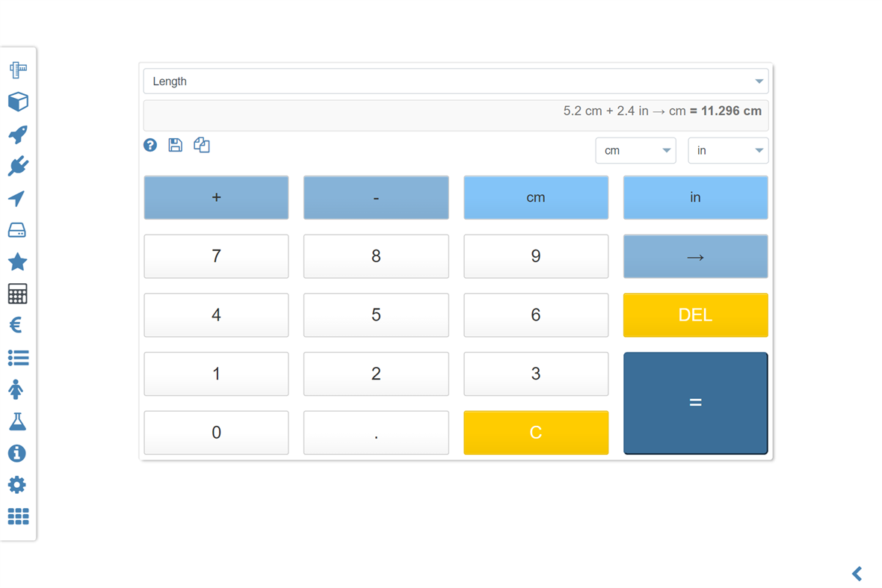Click the convert arrow button
The width and height of the screenshot is (882, 588).
(696, 256)
